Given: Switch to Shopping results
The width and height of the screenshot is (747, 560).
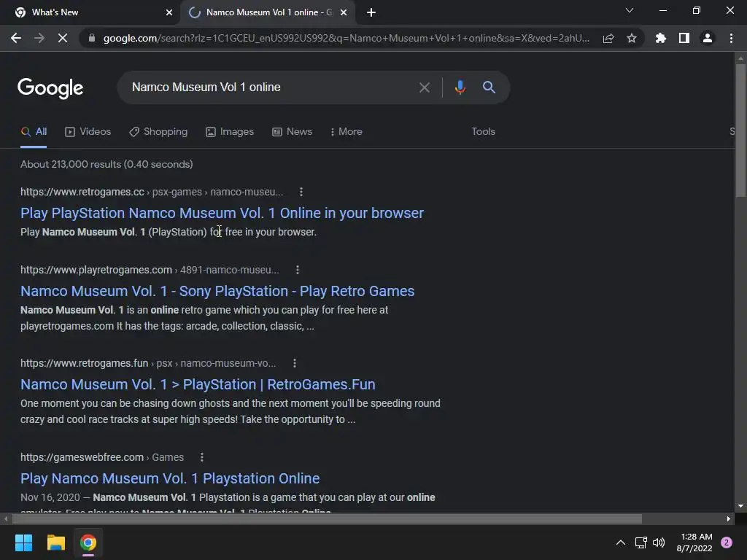Looking at the screenshot, I should (158, 132).
